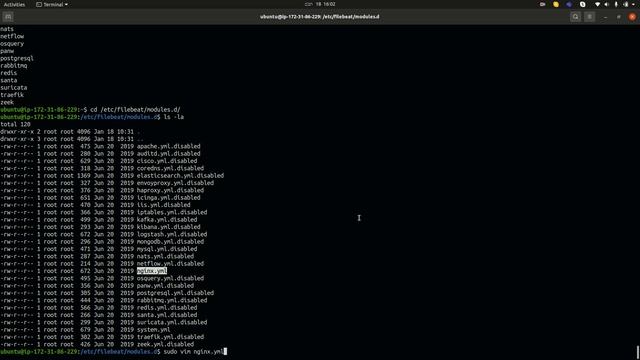
Task: Click the yellow tray indicator icon
Action: click(556, 4)
